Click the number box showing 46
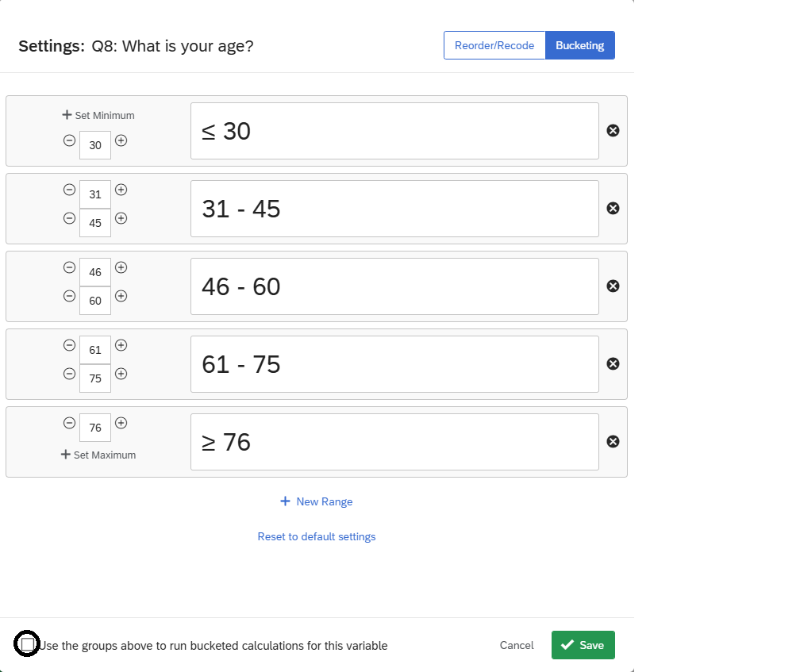This screenshot has width=800, height=672. pos(95,272)
